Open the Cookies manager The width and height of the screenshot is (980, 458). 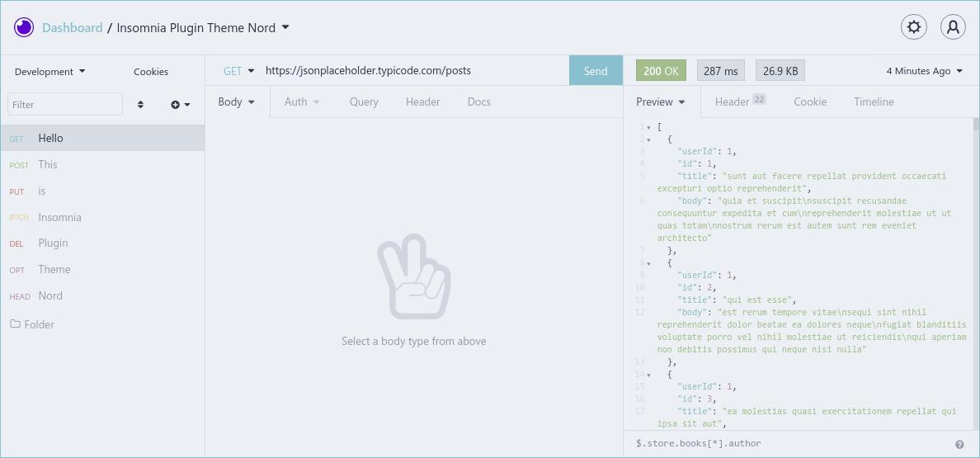pyautogui.click(x=151, y=71)
